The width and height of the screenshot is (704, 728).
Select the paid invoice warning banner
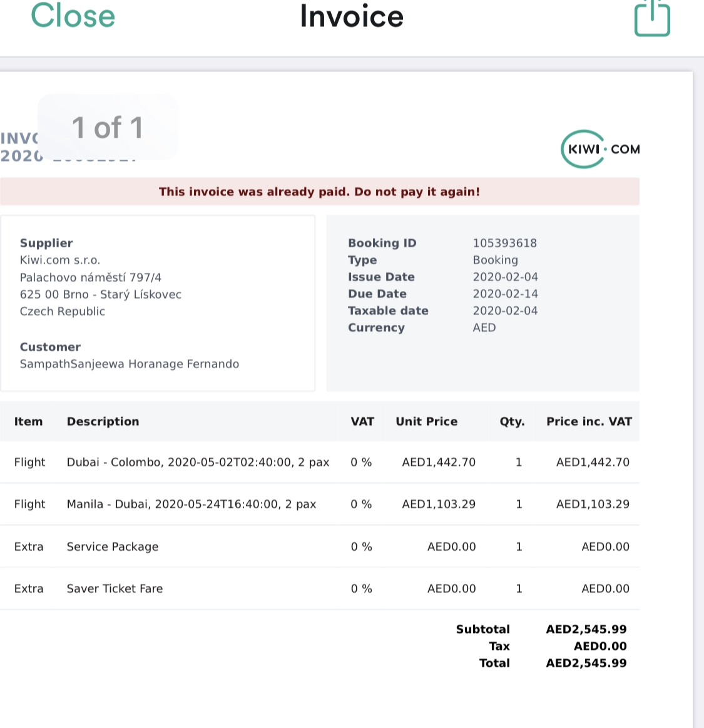point(319,192)
